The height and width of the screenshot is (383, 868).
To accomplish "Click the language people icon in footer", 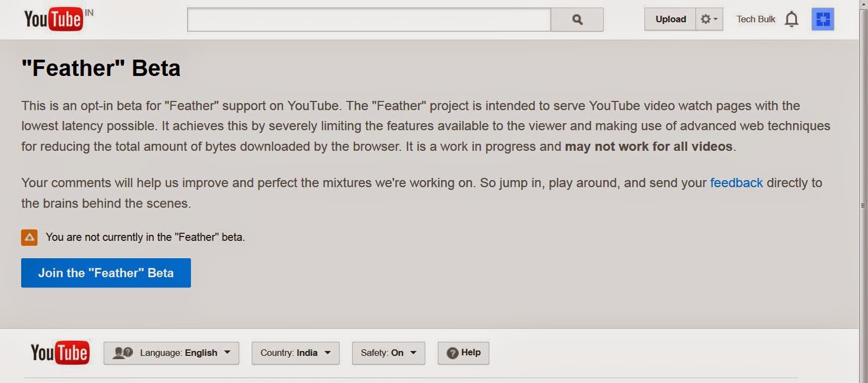I will coord(123,353).
